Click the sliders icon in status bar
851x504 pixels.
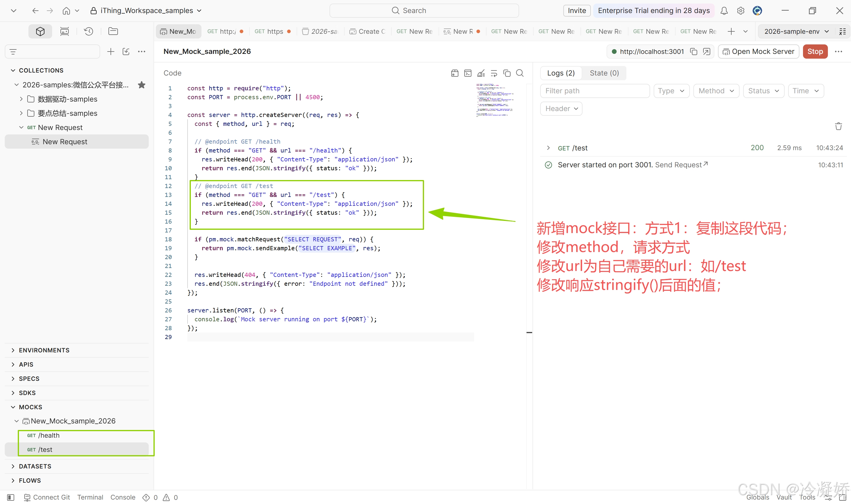(x=828, y=497)
